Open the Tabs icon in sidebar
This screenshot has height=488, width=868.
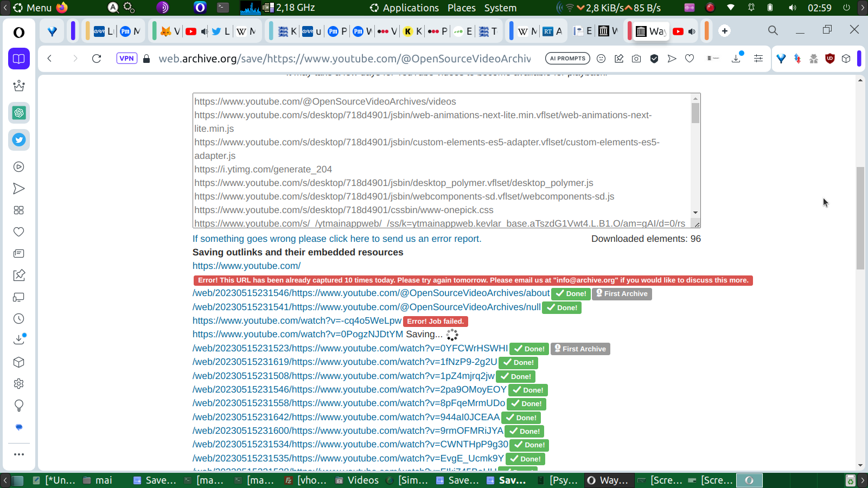(x=19, y=297)
